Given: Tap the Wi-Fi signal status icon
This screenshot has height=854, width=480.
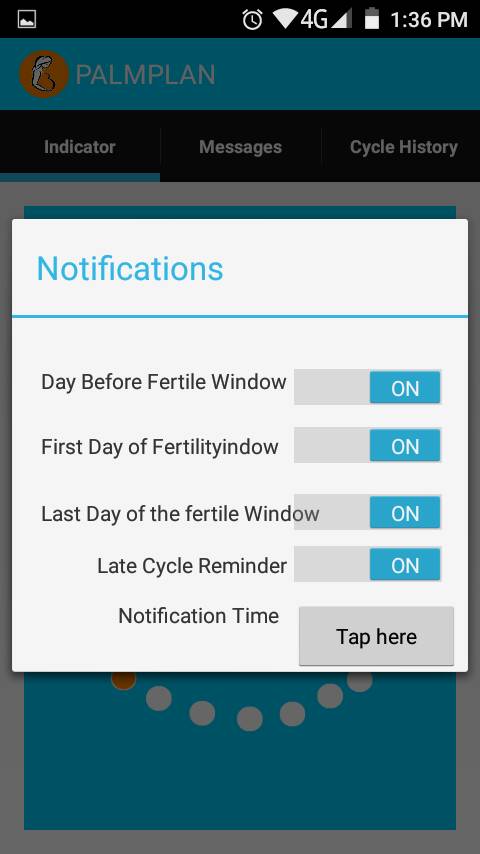Looking at the screenshot, I should coord(284,19).
